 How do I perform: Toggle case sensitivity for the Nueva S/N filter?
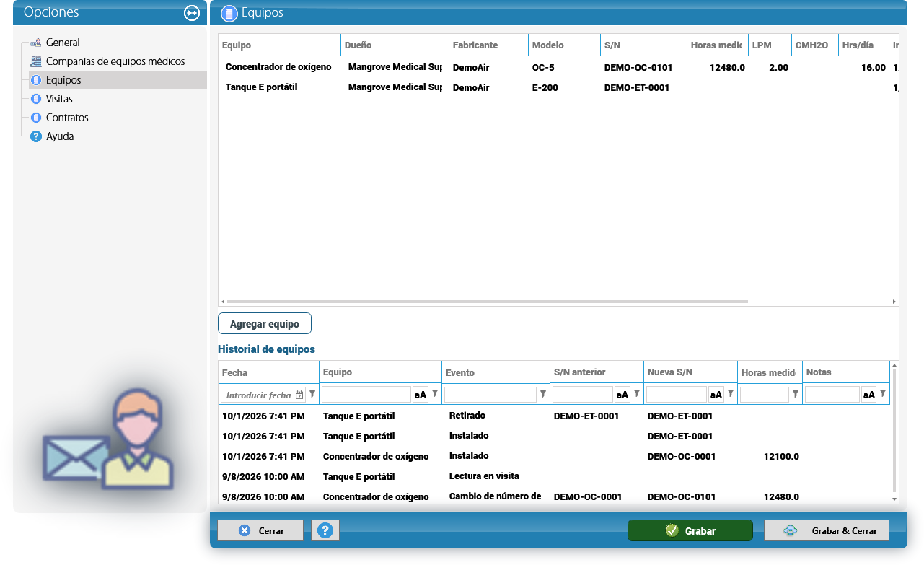[x=716, y=395]
